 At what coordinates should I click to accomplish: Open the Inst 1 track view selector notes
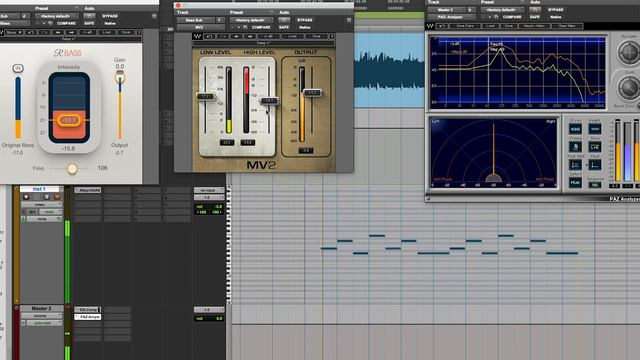tap(41, 204)
